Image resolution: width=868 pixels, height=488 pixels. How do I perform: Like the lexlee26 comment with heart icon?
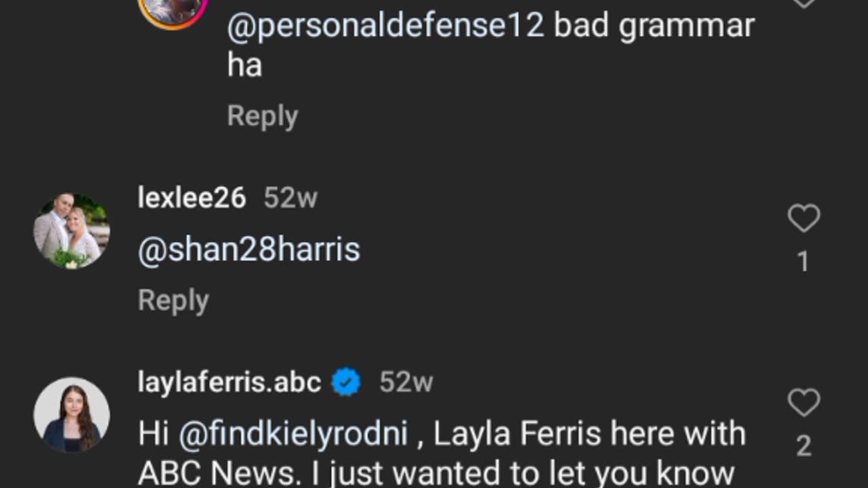[x=804, y=218]
